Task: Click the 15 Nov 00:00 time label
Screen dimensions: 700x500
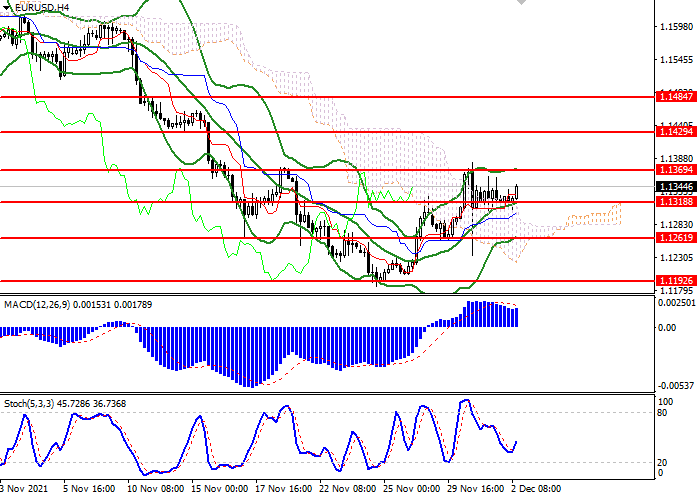Action: tap(219, 489)
